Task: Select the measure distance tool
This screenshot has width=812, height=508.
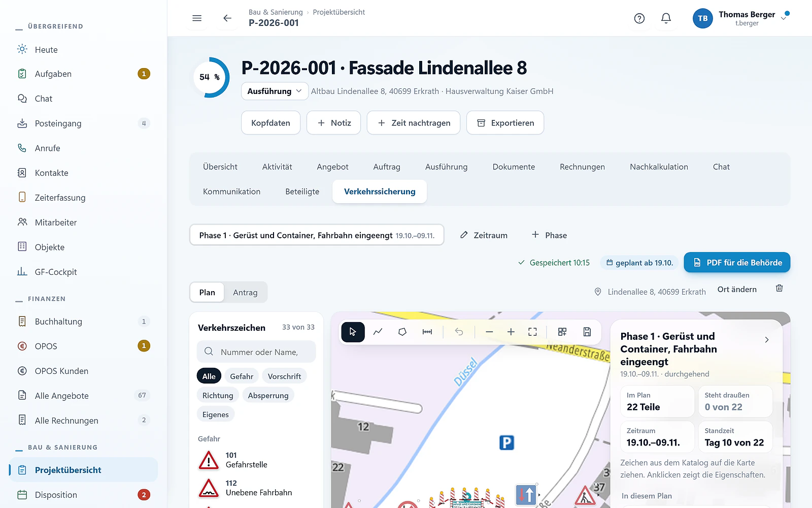Action: click(427, 332)
